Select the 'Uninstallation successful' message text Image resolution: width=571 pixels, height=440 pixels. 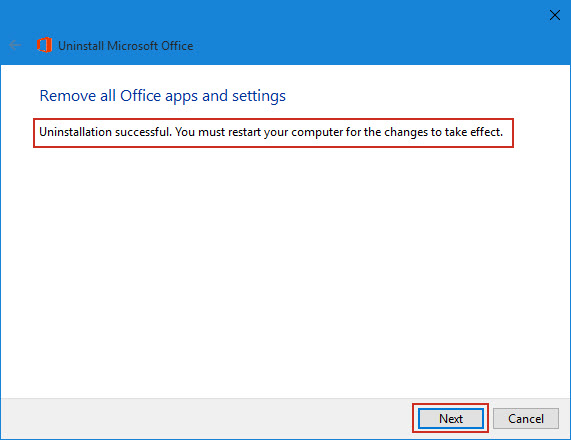pyautogui.click(x=271, y=132)
